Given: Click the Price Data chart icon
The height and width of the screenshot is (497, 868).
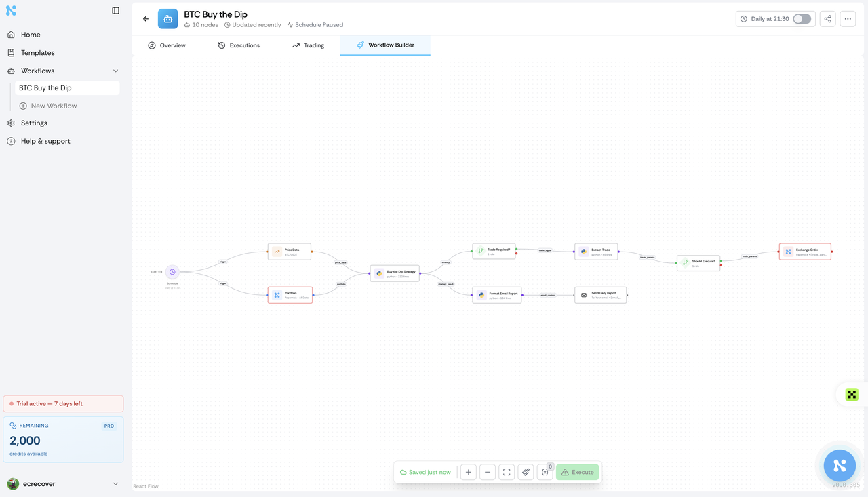Looking at the screenshot, I should pos(277,252).
